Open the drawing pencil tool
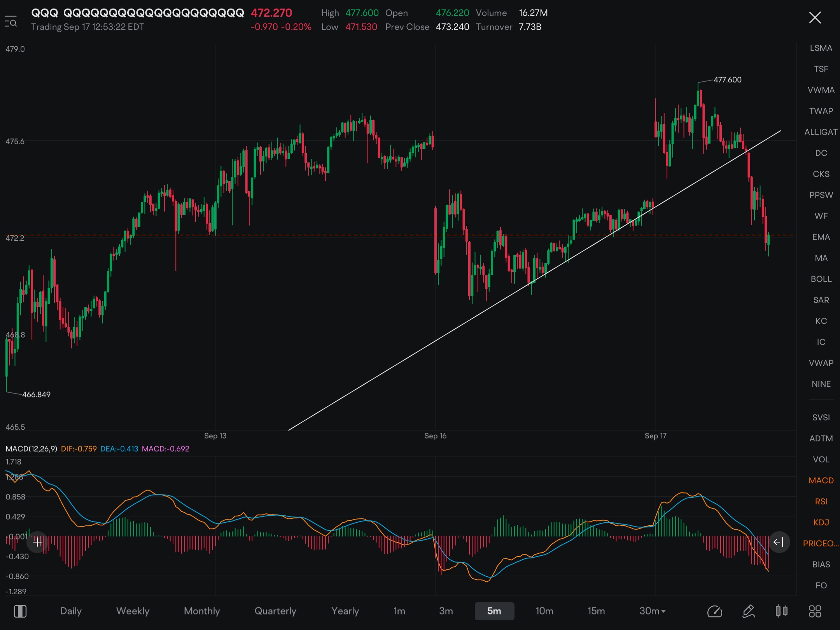 point(749,611)
